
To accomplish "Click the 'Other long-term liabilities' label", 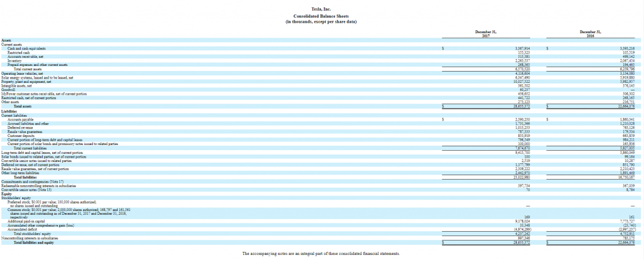I will coord(20,173).
